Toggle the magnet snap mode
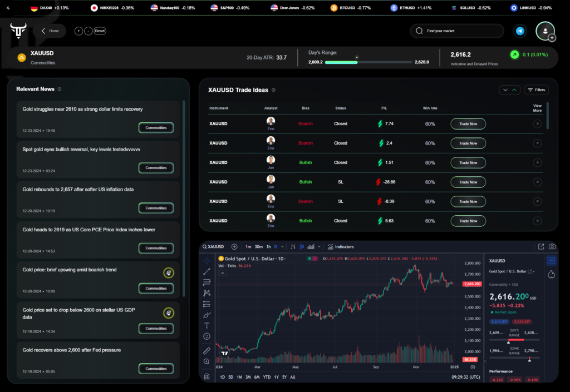The image size is (570, 392). [x=207, y=376]
